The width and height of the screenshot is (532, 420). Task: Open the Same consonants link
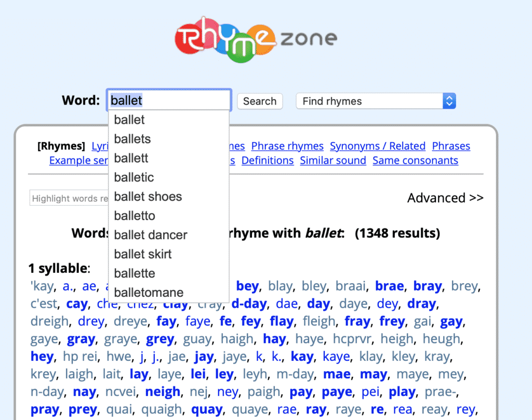tap(415, 161)
